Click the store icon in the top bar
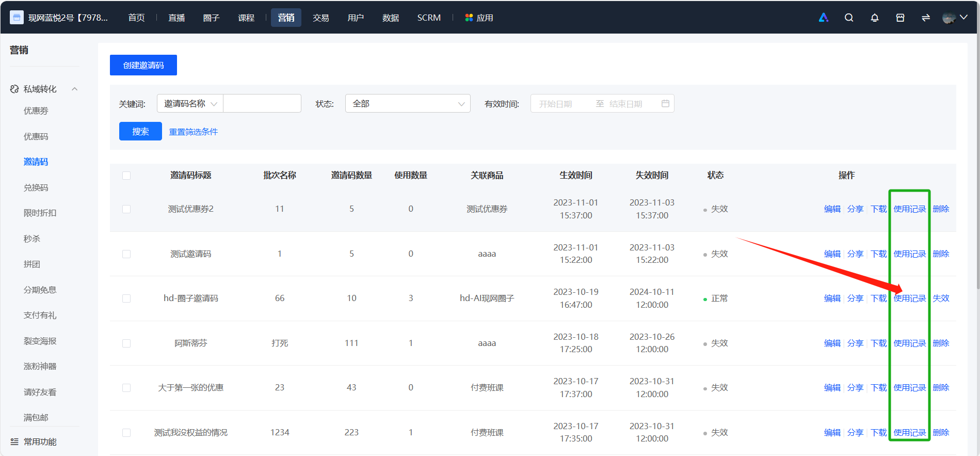980x456 pixels. 901,18
